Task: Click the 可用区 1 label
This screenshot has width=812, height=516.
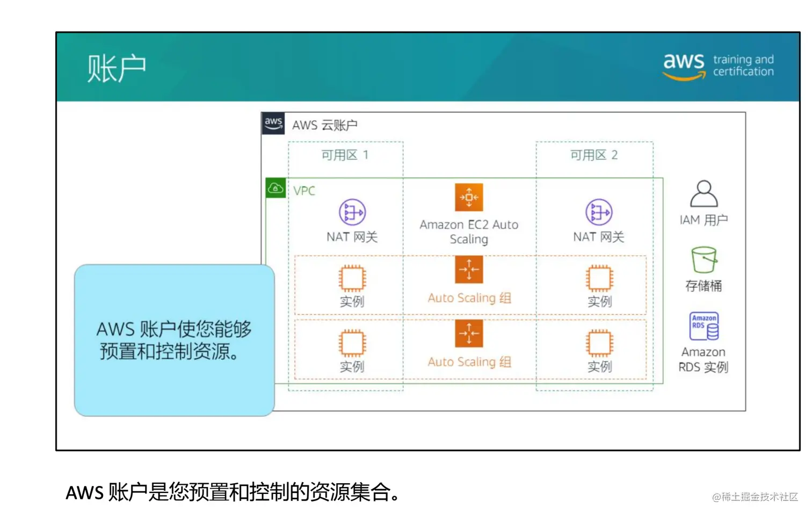Action: (345, 155)
